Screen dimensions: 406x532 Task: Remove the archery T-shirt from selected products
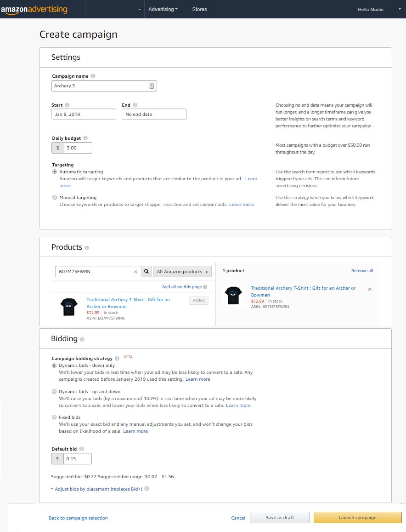click(x=370, y=289)
